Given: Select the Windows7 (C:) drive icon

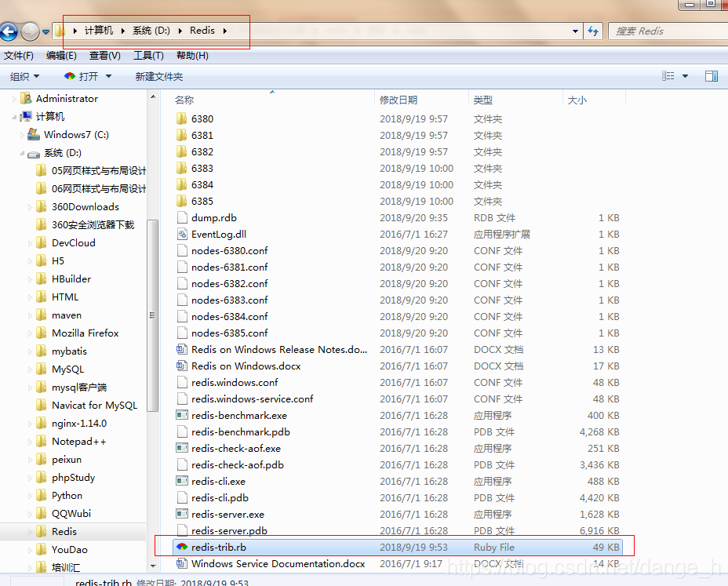Looking at the screenshot, I should click(x=34, y=135).
